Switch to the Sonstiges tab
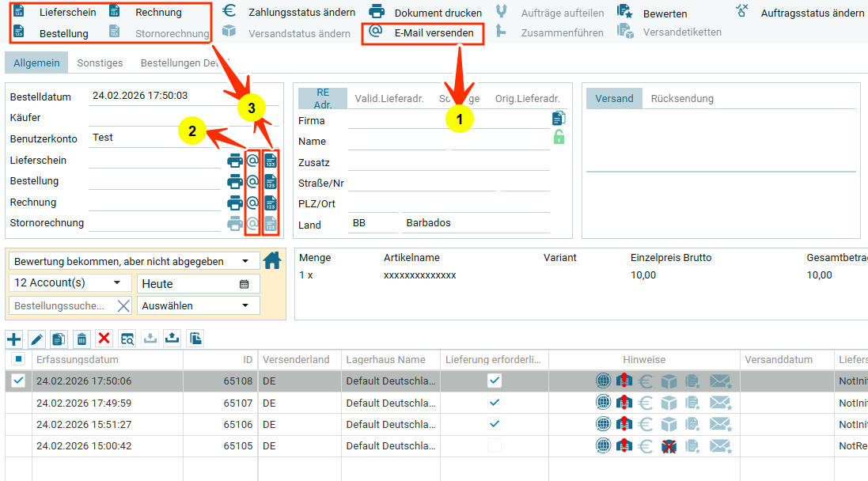The image size is (868, 481). [x=100, y=63]
